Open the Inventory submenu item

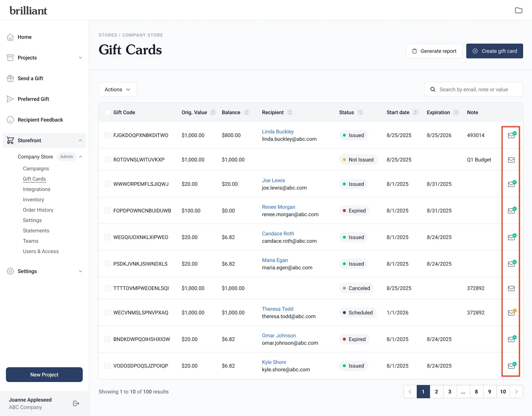tap(33, 200)
